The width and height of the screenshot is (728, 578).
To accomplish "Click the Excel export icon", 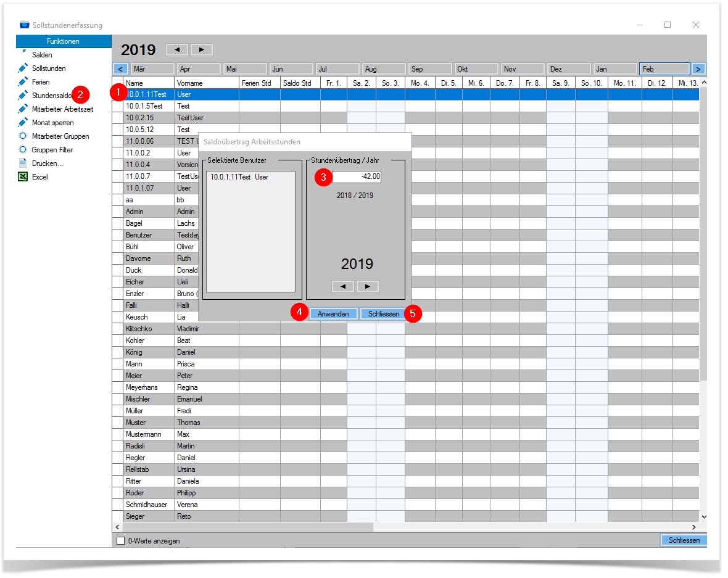I will (23, 177).
